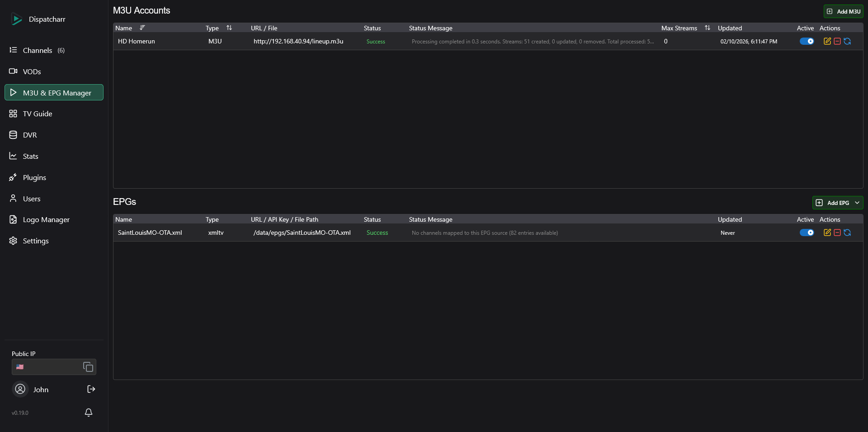Click the Dispatcharr logo
The image size is (868, 432).
click(17, 19)
